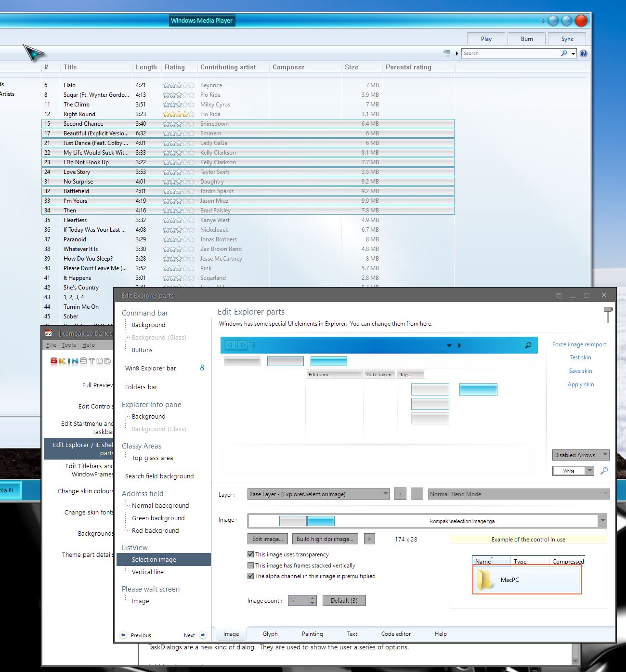Click the Save skin link
626x672 pixels.
point(580,371)
